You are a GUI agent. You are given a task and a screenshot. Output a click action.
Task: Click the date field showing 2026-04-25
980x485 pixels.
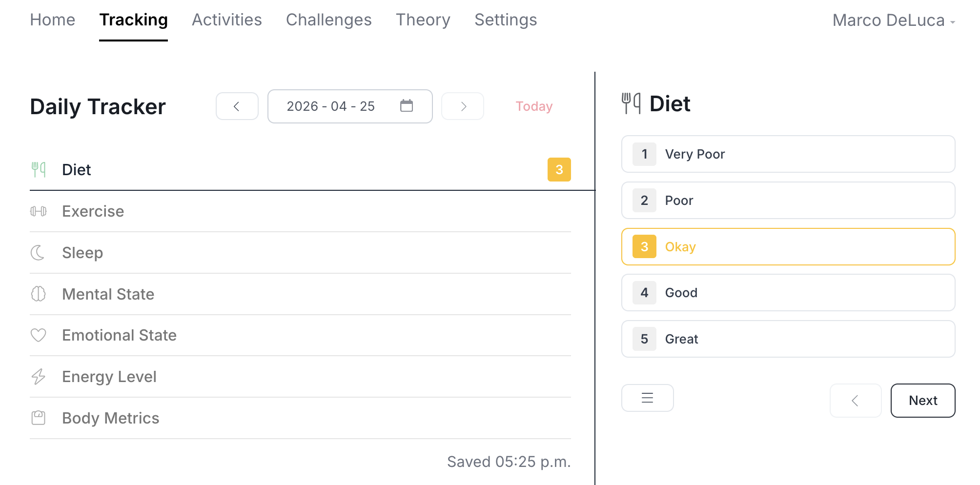[330, 106]
